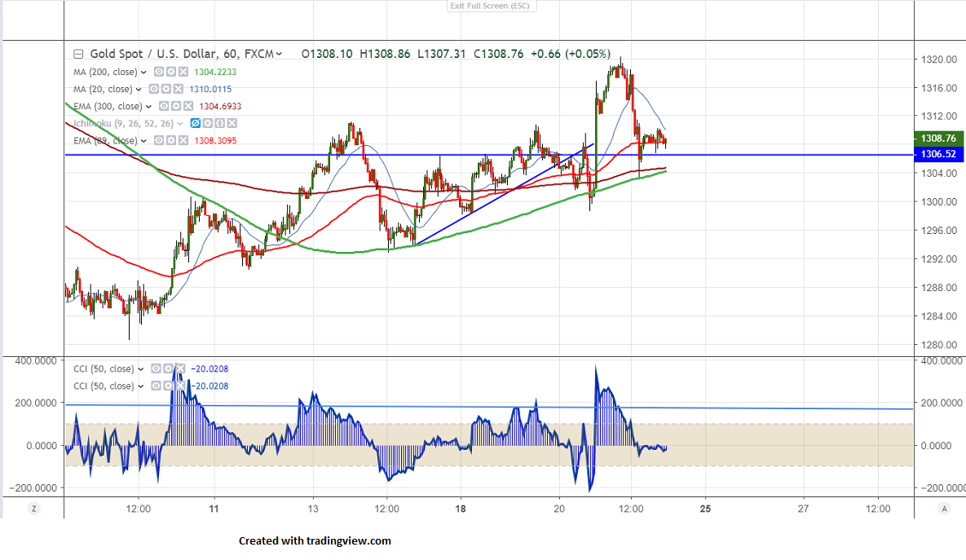The height and width of the screenshot is (560, 966).
Task: Click the date 25 on time axis
Action: point(705,509)
